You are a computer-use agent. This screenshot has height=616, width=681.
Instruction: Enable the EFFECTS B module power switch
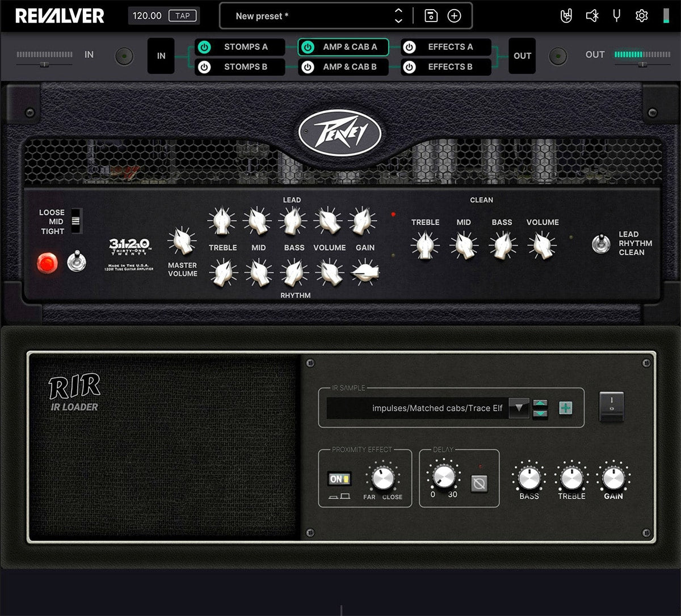[409, 66]
